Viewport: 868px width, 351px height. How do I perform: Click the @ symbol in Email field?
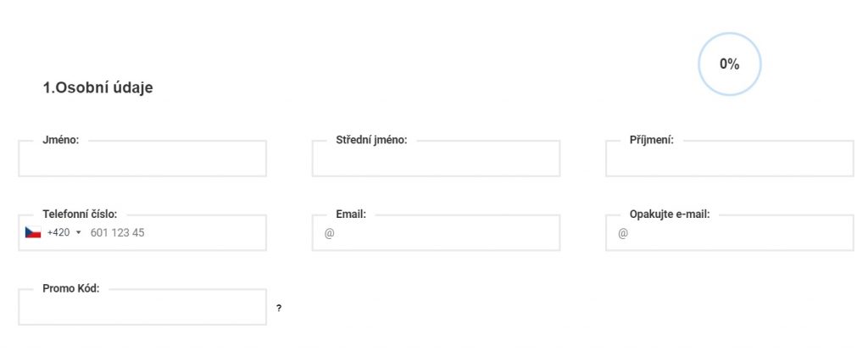(329, 233)
